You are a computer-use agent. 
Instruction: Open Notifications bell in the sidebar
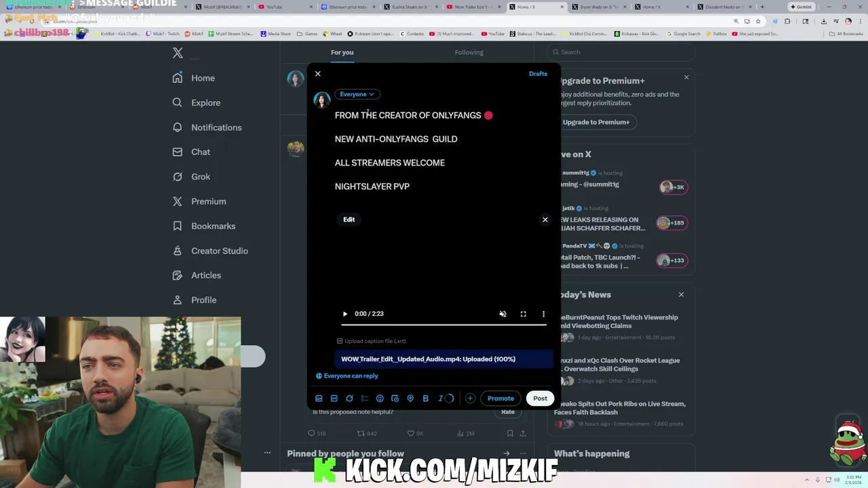pos(178,127)
